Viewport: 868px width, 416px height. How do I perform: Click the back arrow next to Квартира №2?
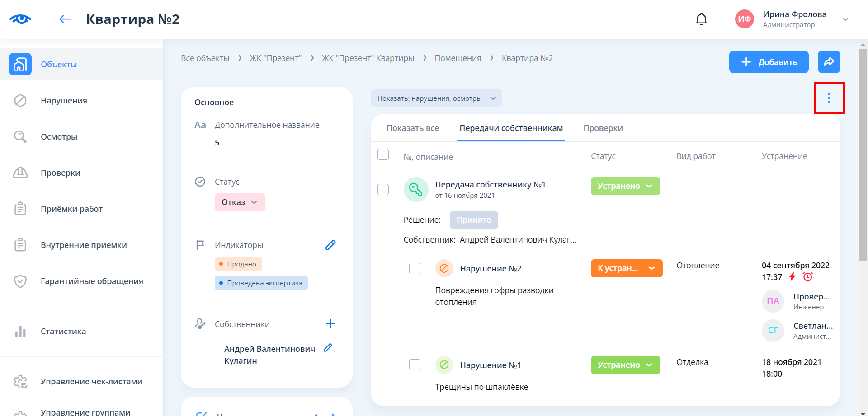tap(66, 19)
